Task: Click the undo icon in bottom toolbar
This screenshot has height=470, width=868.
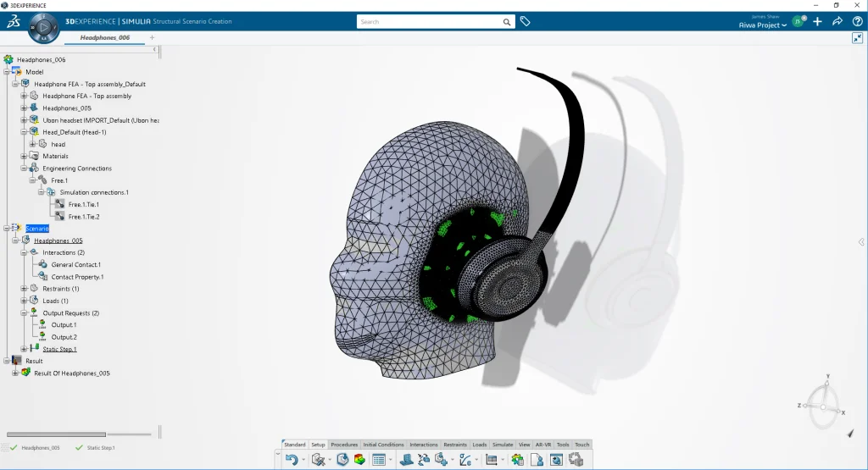Action: point(292,460)
